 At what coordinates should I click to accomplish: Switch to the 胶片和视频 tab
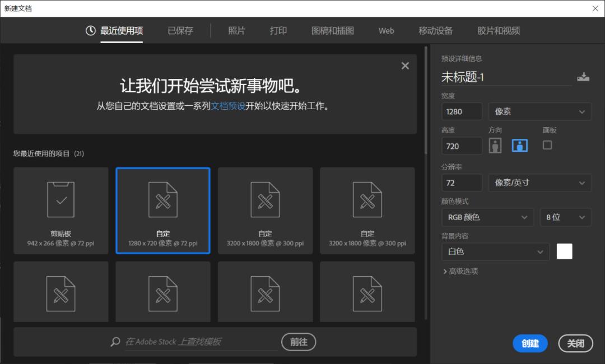tap(497, 31)
